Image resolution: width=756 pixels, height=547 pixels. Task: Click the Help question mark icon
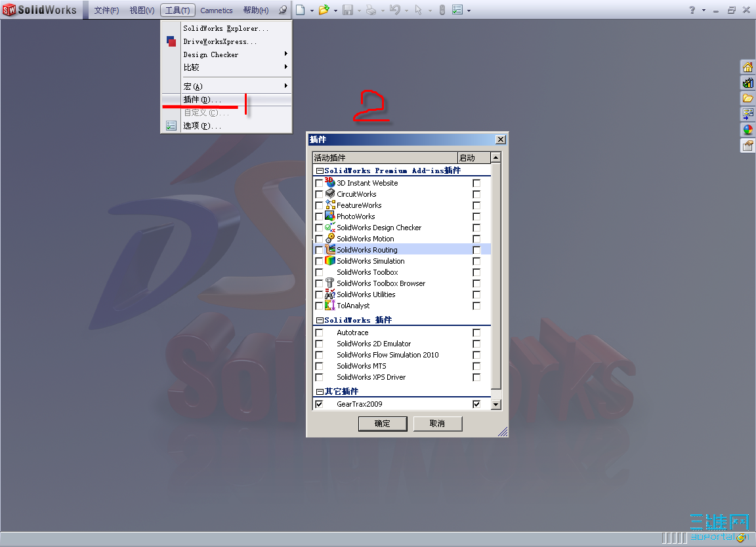(692, 10)
